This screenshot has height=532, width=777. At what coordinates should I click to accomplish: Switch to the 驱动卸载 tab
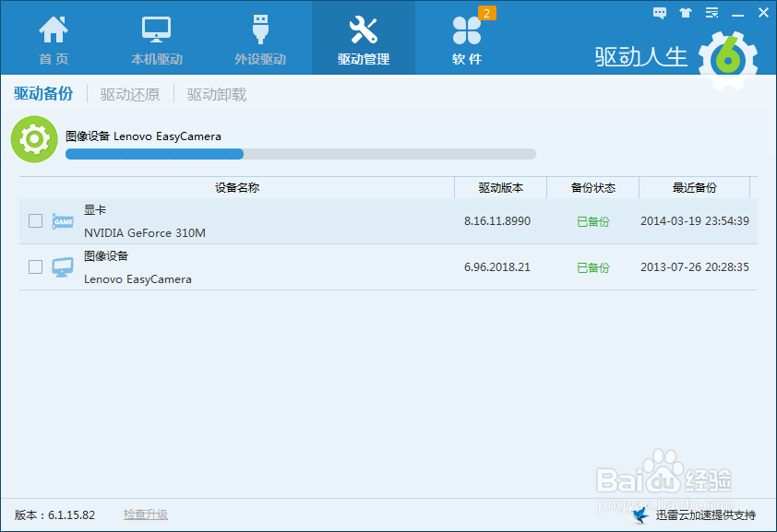217,94
